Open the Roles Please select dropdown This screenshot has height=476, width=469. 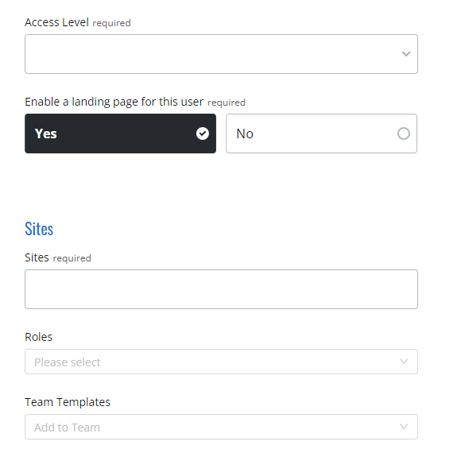coord(221,362)
